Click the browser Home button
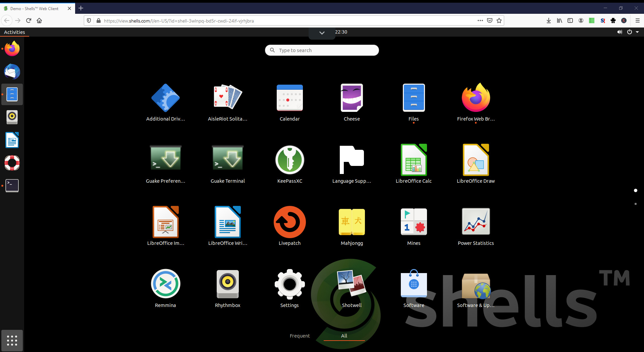 [x=39, y=20]
